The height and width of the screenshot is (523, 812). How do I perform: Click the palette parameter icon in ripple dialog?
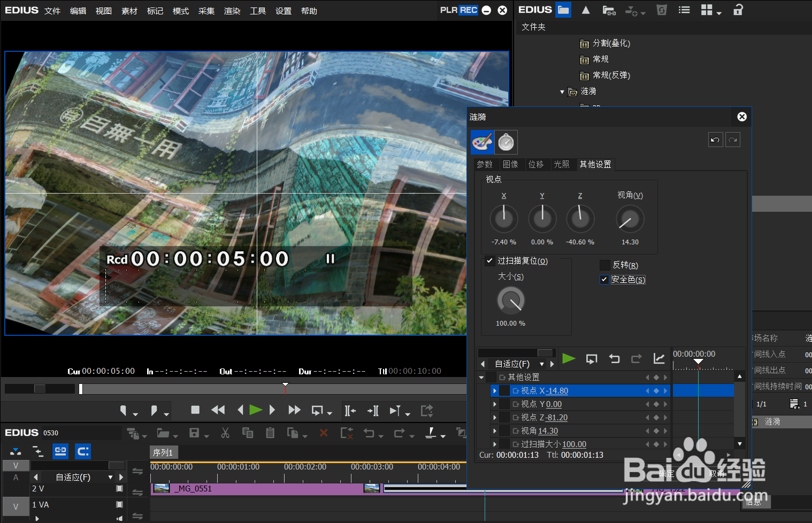coord(482,142)
